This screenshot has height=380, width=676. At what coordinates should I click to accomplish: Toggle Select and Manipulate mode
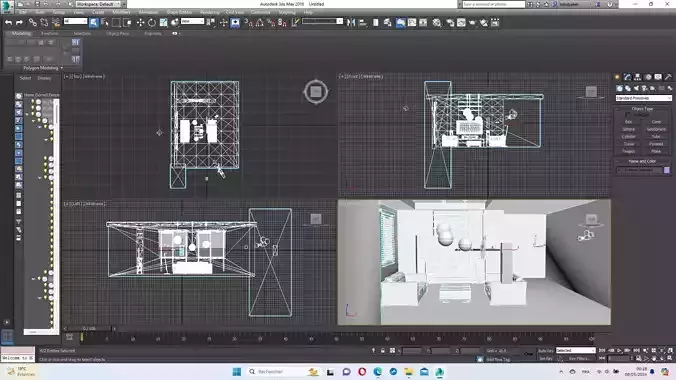coord(223,22)
